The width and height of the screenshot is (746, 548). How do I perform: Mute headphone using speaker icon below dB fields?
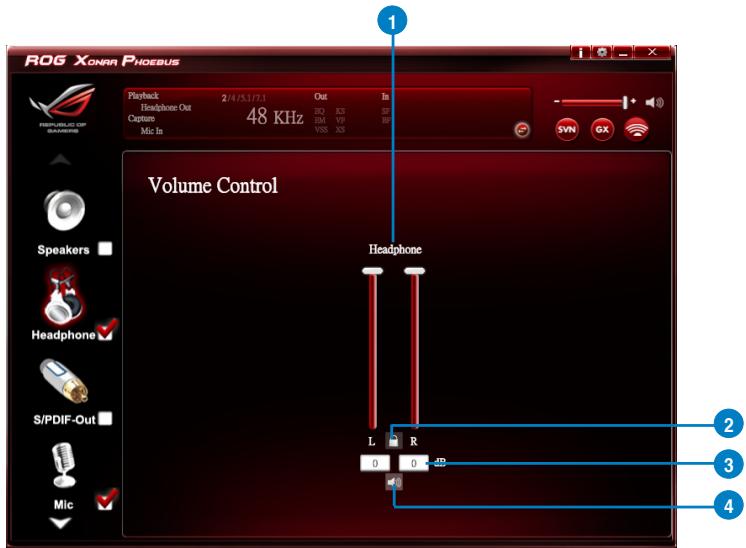click(393, 482)
